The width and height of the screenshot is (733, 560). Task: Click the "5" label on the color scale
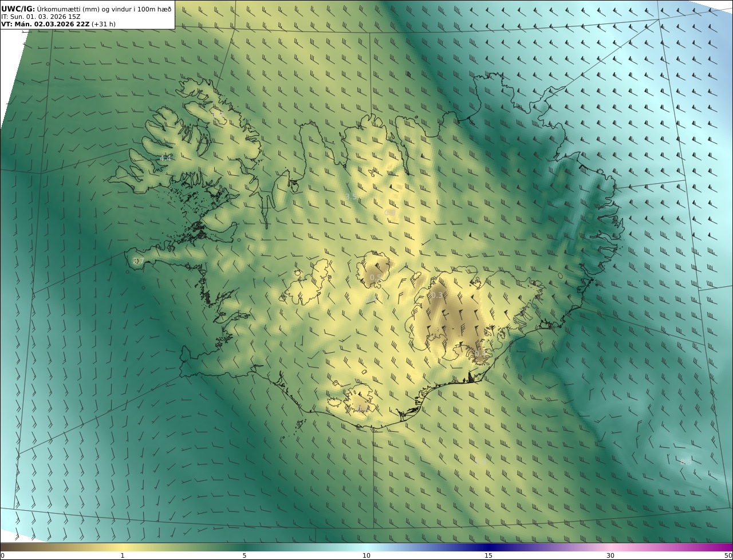pos(245,555)
